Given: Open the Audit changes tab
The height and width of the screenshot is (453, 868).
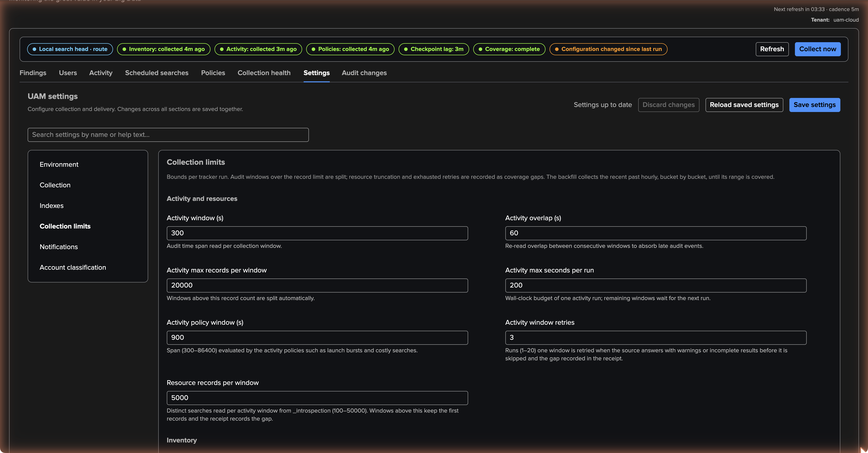Looking at the screenshot, I should [364, 73].
